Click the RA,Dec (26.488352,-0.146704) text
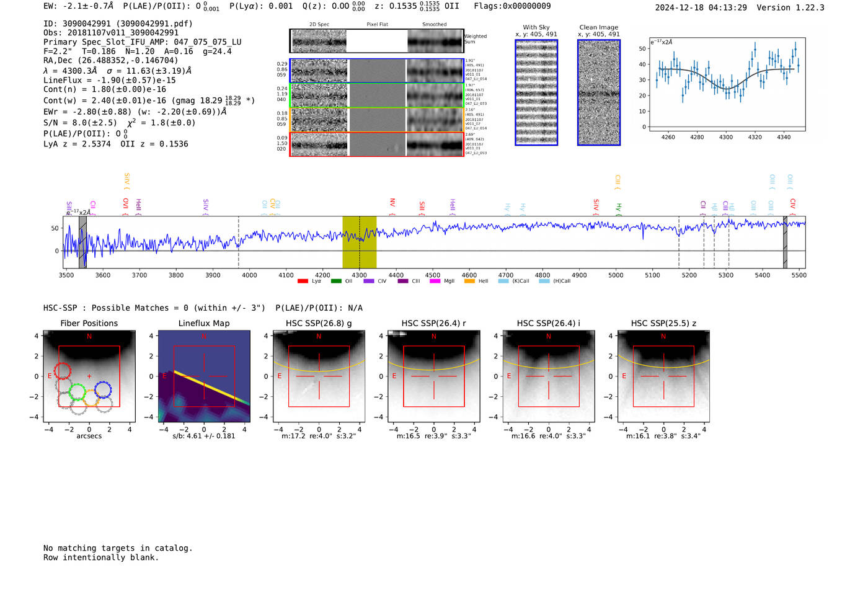Screen dimensions: 868x591 111,60
